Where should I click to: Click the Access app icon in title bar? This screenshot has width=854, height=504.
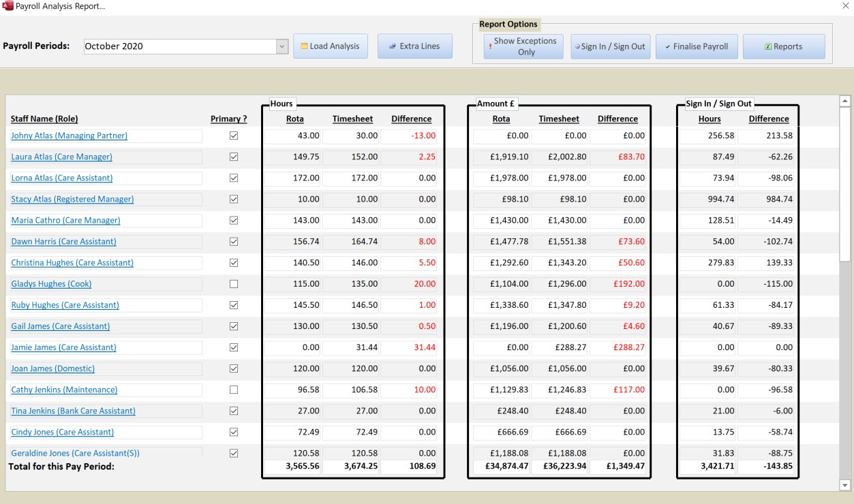[x=7, y=6]
